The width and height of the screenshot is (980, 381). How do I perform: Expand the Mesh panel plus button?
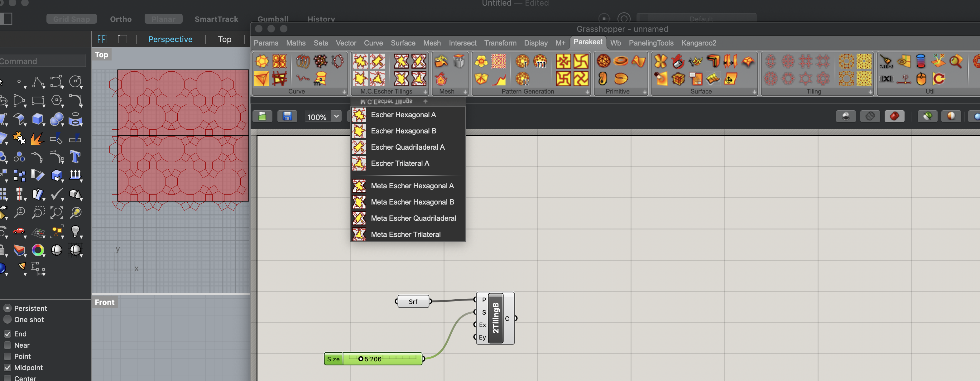465,92
